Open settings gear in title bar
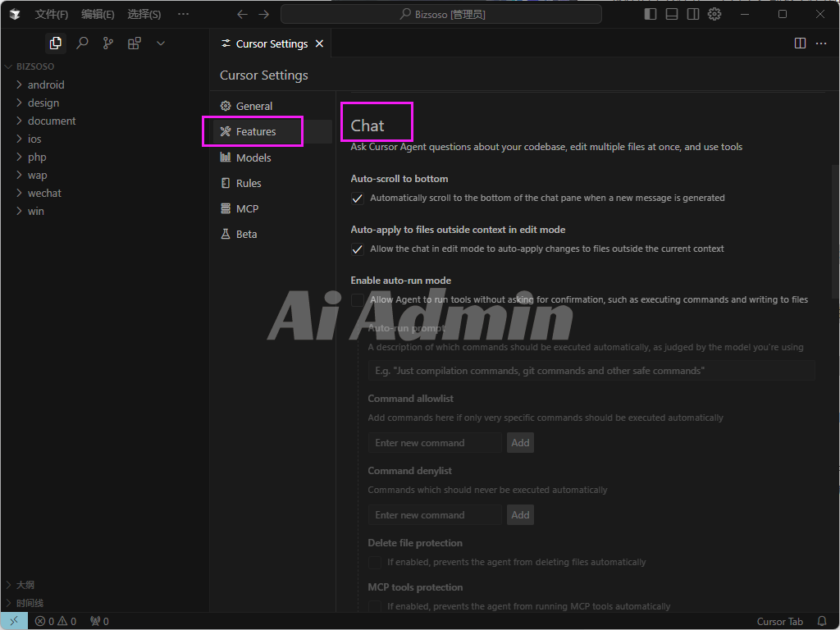Image resolution: width=840 pixels, height=630 pixels. [x=714, y=15]
